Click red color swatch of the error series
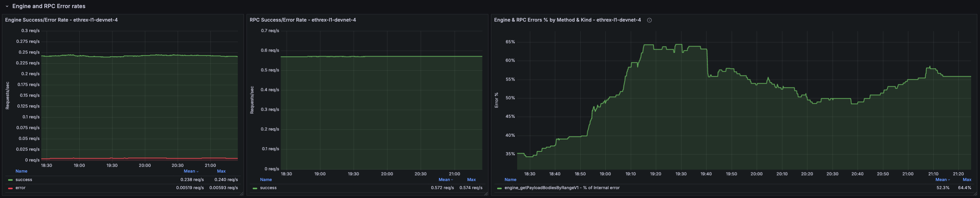980x198 pixels. pyautogui.click(x=10, y=188)
